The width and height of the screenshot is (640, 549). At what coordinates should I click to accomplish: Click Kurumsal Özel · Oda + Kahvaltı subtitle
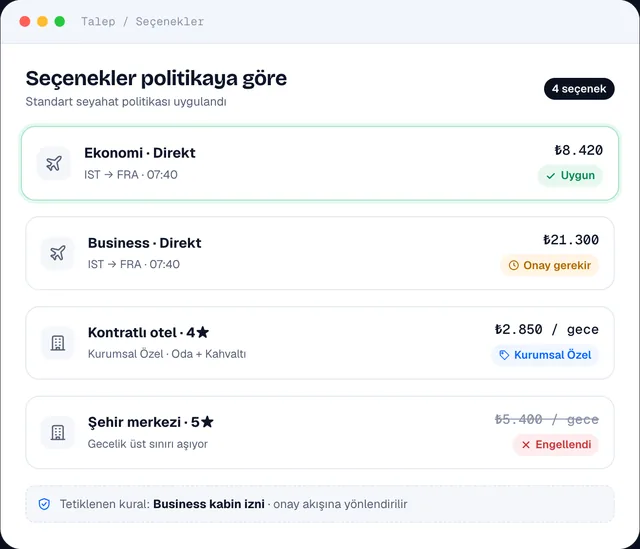tap(167, 354)
